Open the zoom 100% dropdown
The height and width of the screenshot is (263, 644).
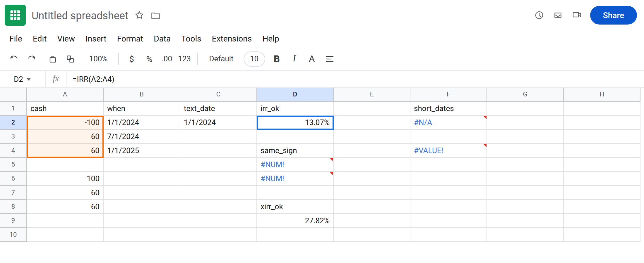tap(98, 59)
